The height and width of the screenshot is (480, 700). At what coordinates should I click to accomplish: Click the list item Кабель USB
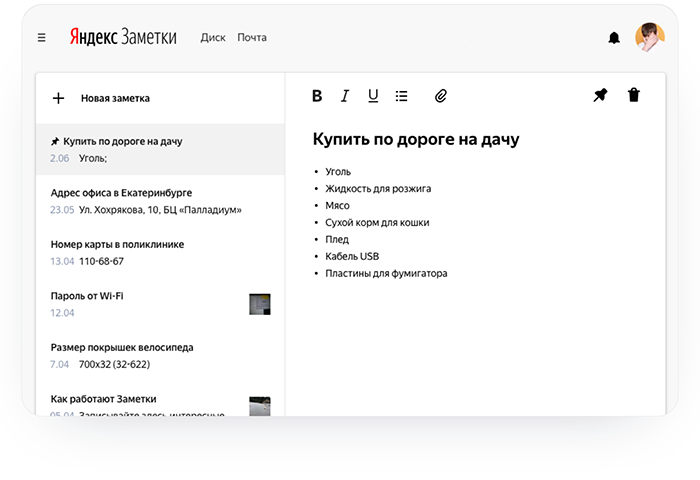[x=352, y=256]
